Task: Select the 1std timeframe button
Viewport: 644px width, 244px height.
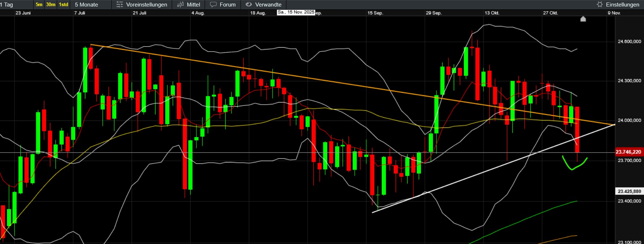Action: 64,5
